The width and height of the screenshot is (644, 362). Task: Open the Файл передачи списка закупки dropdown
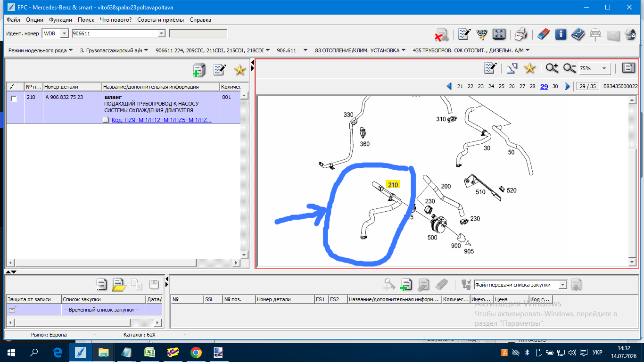[x=562, y=285]
